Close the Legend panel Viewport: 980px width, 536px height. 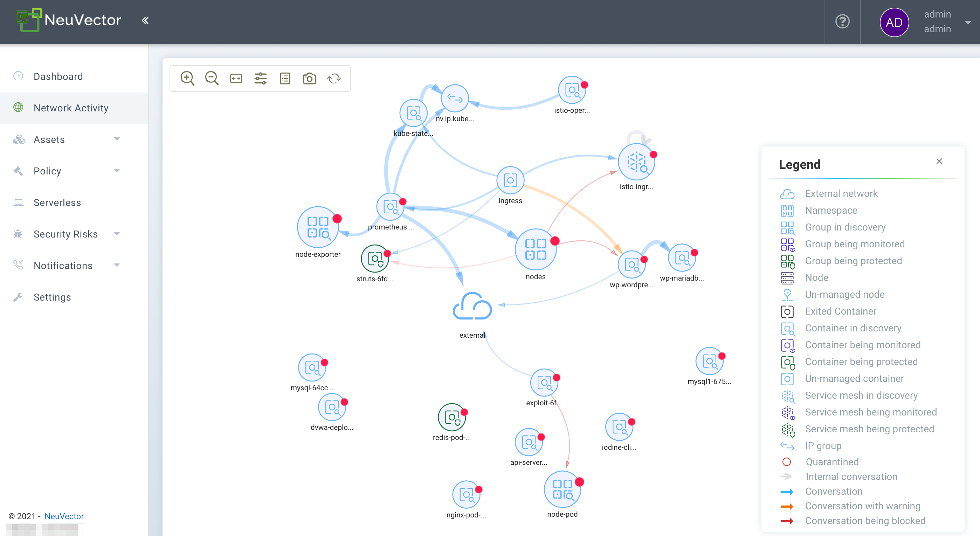tap(939, 161)
